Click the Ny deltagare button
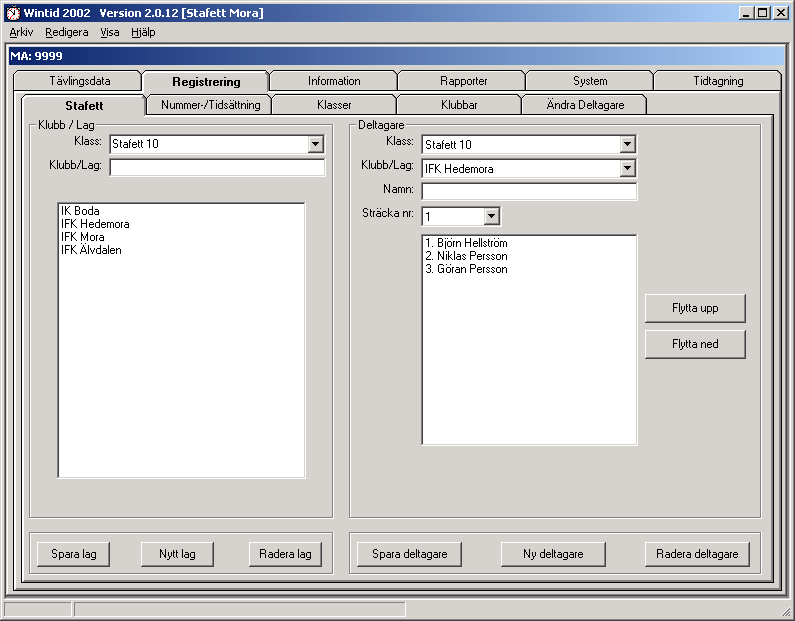 553,554
